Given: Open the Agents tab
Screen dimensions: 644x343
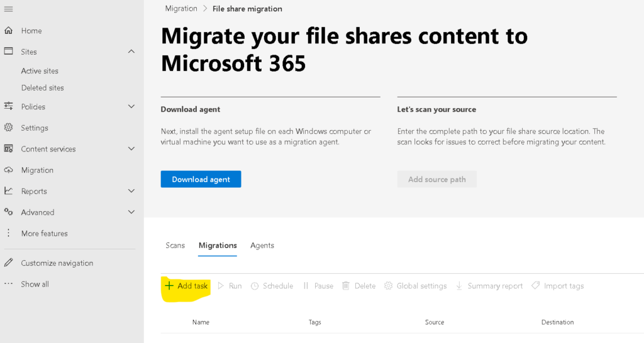Looking at the screenshot, I should 262,246.
